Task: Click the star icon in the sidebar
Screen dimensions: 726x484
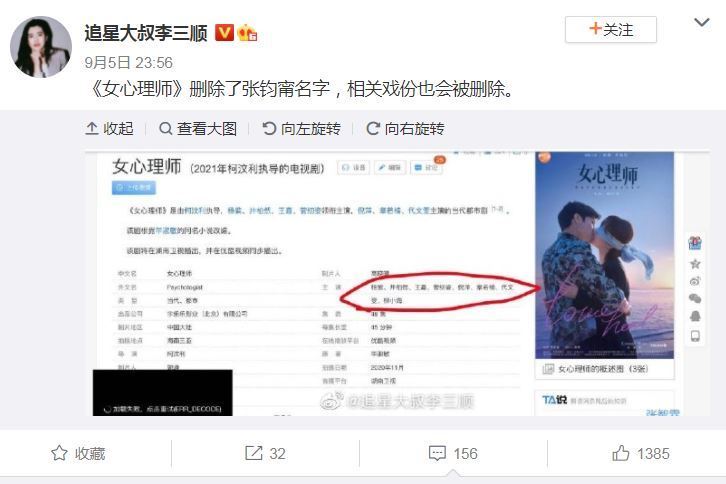Action: (695, 264)
